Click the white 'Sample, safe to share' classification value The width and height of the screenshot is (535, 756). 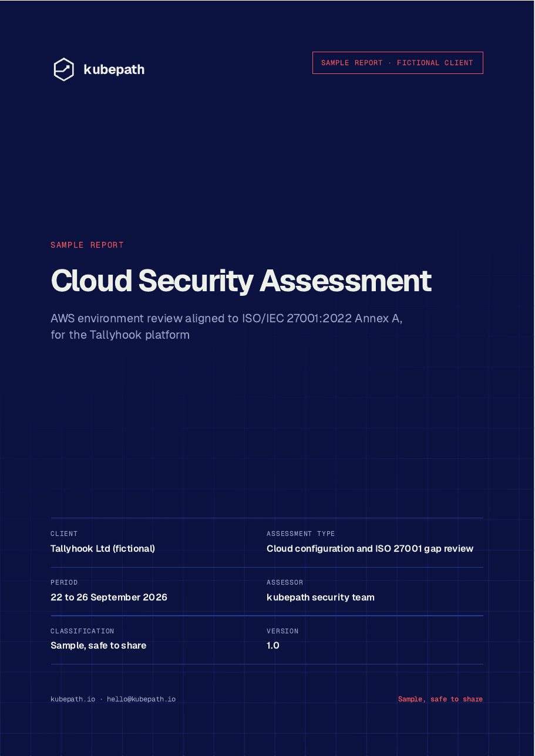click(x=99, y=646)
